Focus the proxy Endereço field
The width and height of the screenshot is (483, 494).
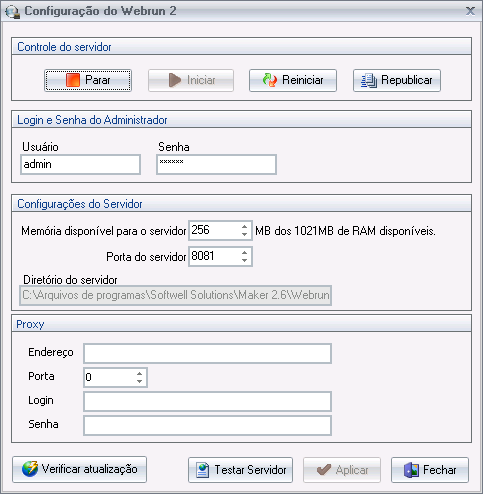[x=207, y=353]
